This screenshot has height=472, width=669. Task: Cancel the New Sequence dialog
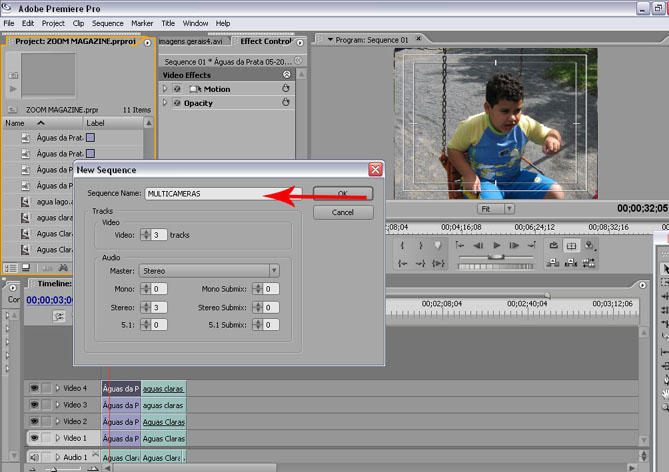(x=342, y=212)
